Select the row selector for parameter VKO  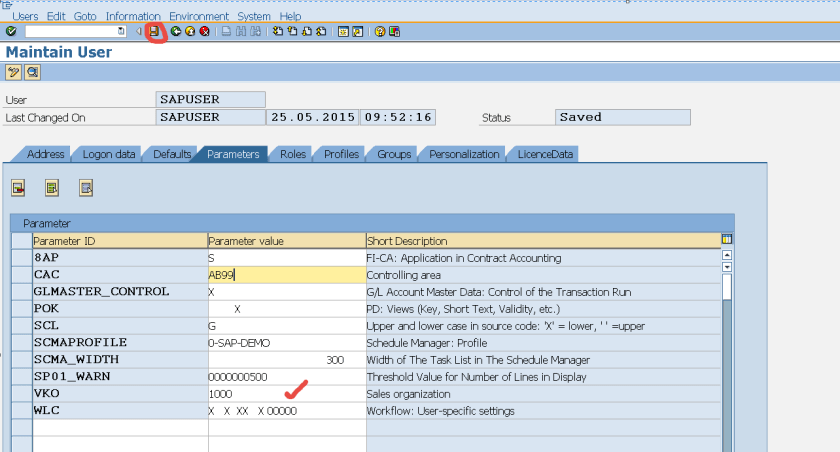coord(21,394)
